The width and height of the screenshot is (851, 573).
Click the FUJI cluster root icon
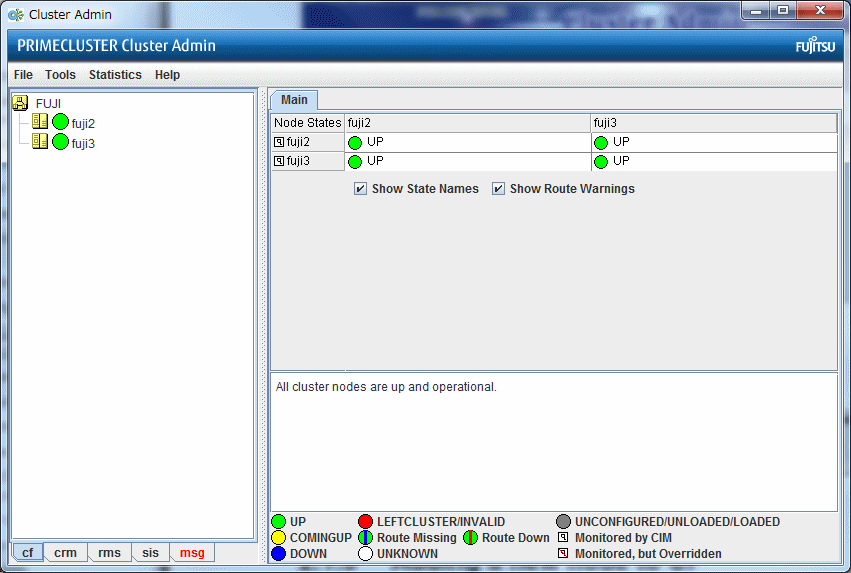point(21,103)
